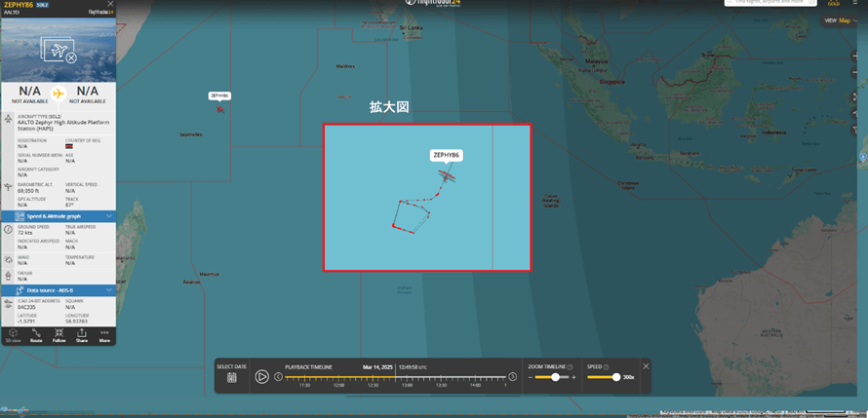The image size is (868, 418).
Task: Show the Route of the flight
Action: (x=36, y=334)
